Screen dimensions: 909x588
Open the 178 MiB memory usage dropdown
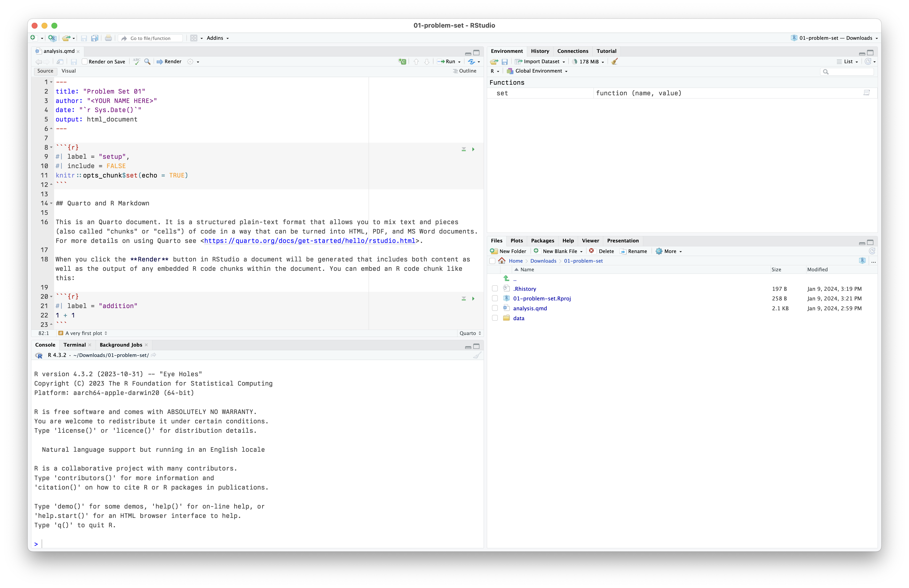588,61
